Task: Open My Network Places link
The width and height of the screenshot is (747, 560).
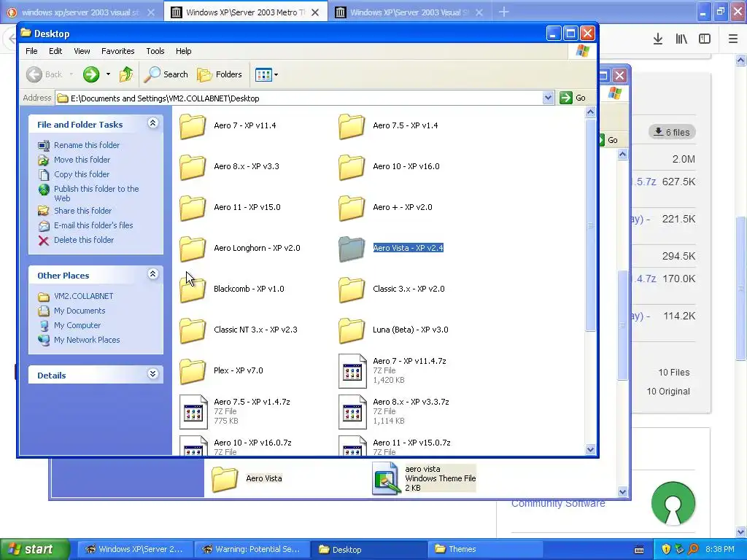Action: click(87, 340)
